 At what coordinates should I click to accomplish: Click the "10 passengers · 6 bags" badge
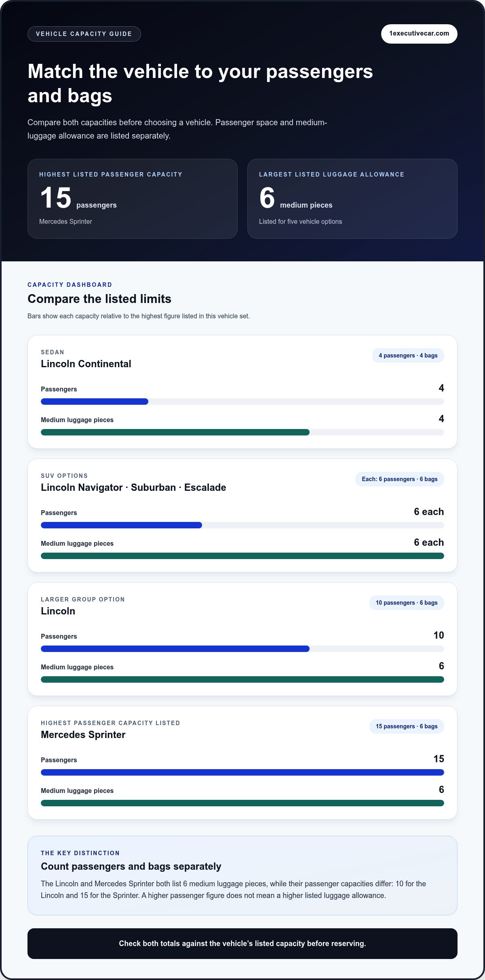(407, 603)
